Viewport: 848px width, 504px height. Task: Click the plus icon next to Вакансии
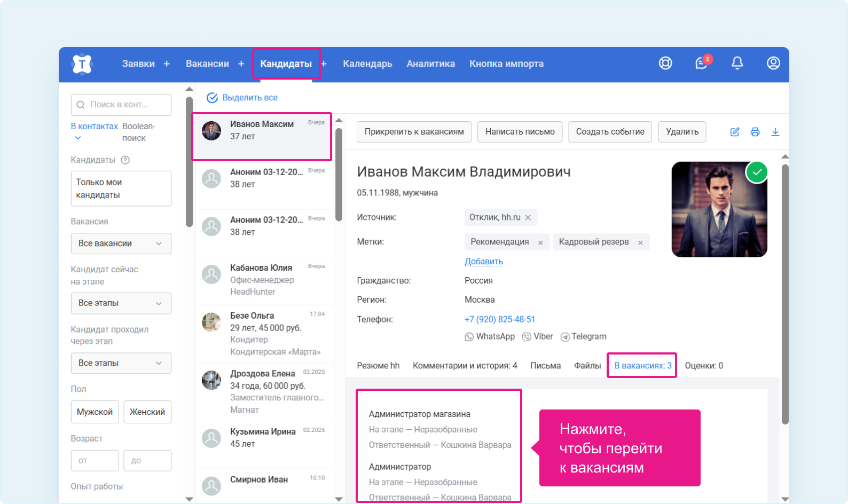point(241,64)
